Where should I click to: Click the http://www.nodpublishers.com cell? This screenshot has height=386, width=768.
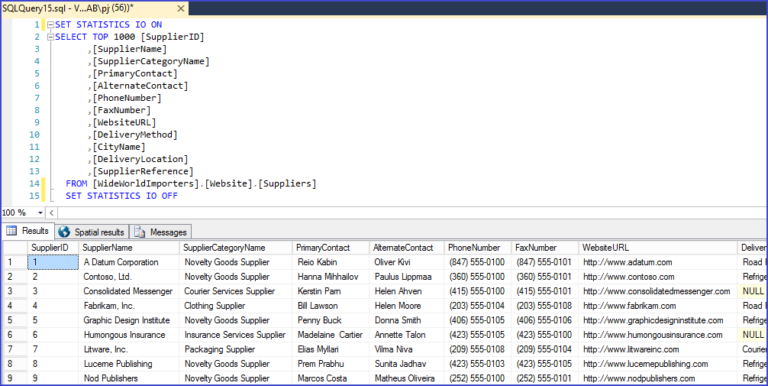(658, 378)
